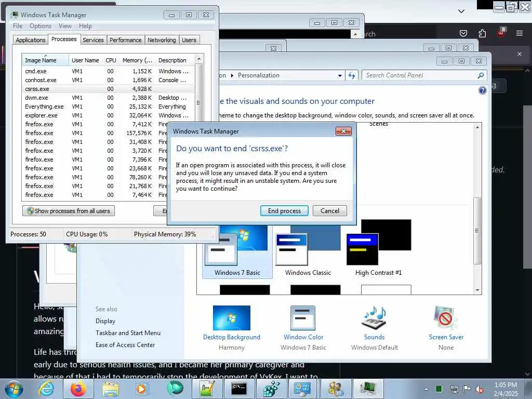The image size is (532, 399).
Task: Open Windows Explorer folder in taskbar
Action: pos(111,389)
